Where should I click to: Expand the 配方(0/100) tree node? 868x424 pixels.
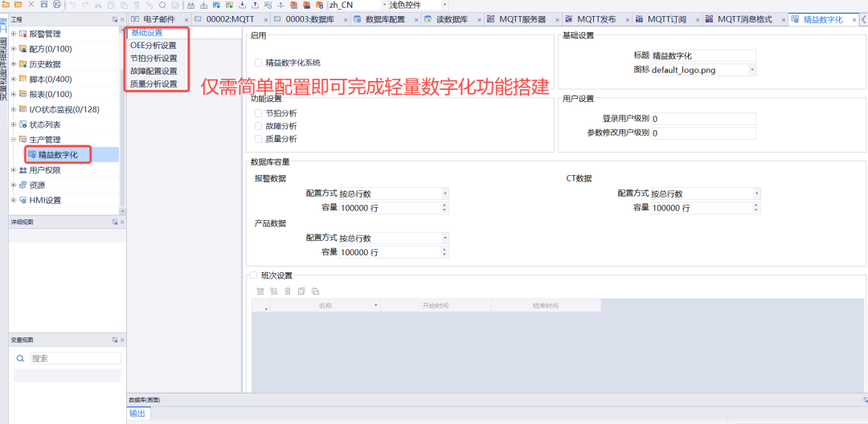(14, 49)
